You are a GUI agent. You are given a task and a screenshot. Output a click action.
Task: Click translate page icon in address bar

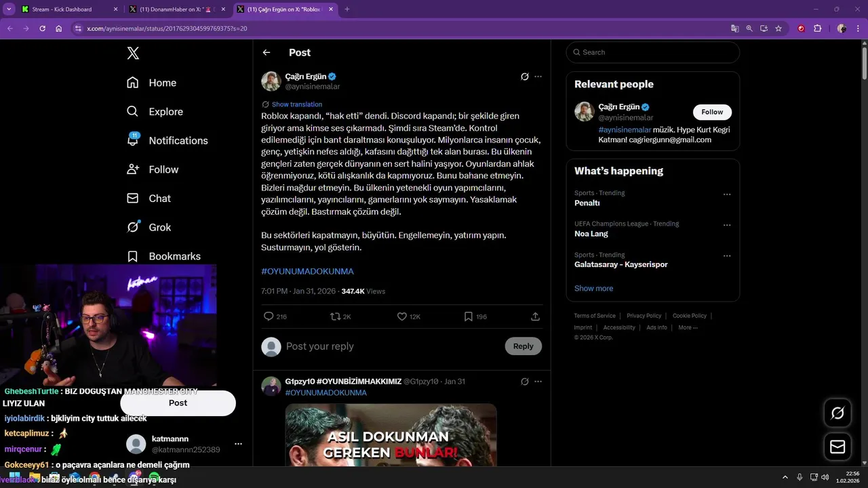(734, 28)
